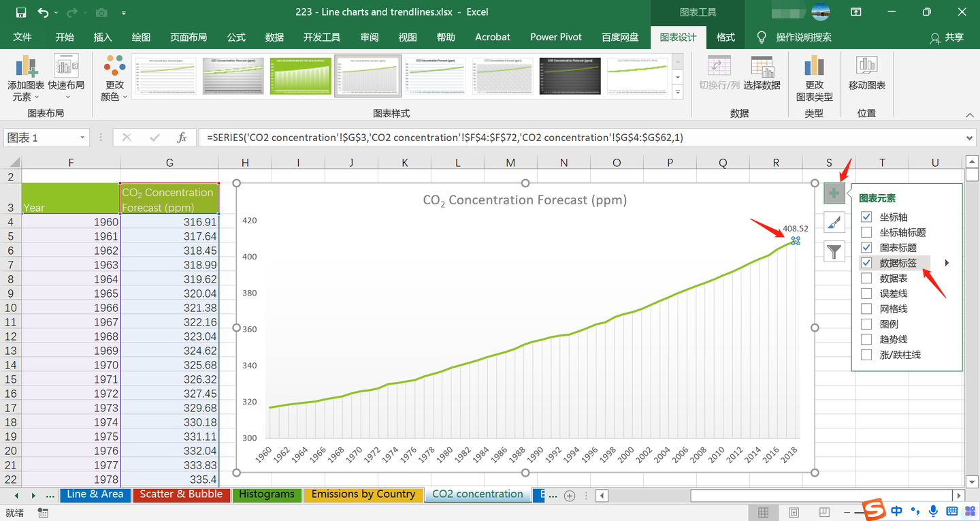Open the Name Box dropdown arrow
Image resolution: width=980 pixels, height=521 pixels.
coord(82,138)
